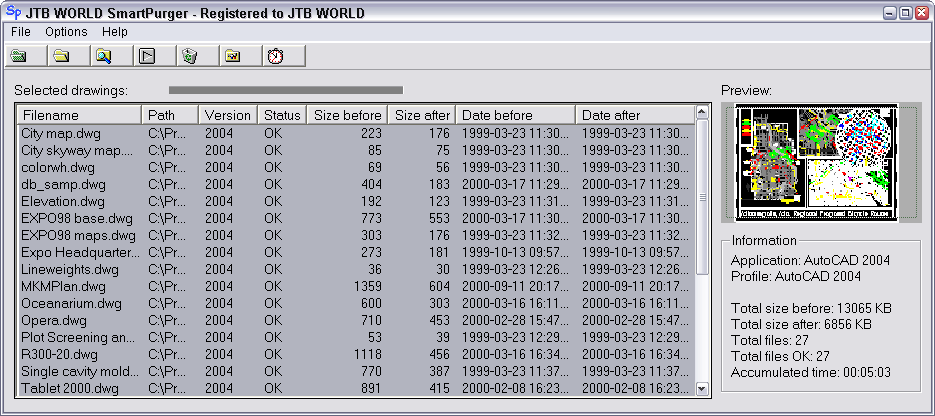The image size is (935, 416).
Task: Select City skyway map drawing row
Action: pos(355,150)
